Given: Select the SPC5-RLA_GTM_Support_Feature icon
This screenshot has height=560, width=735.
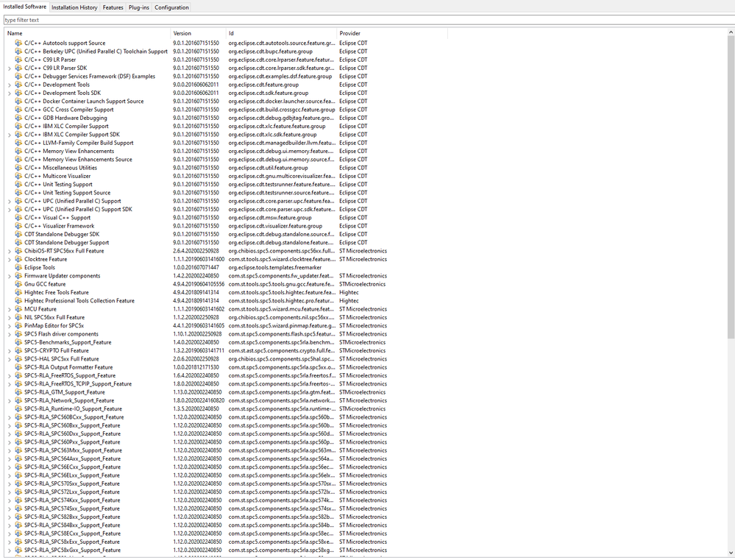Looking at the screenshot, I should pos(18,392).
